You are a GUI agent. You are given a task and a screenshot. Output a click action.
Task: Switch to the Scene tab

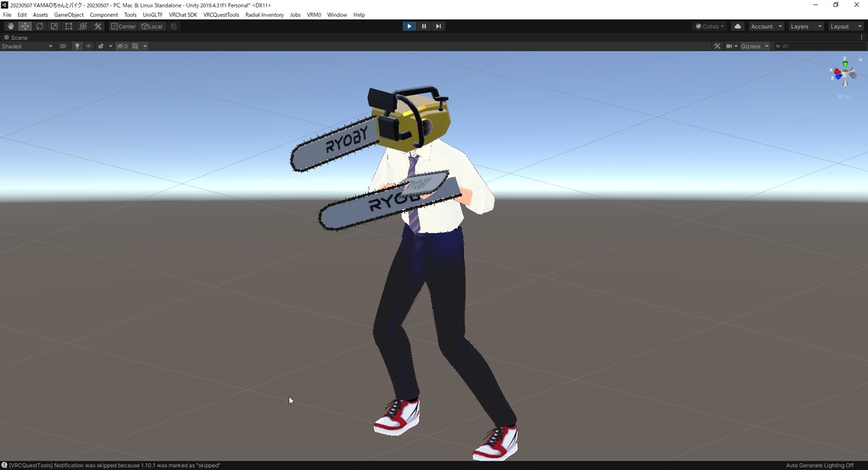[x=16, y=37]
